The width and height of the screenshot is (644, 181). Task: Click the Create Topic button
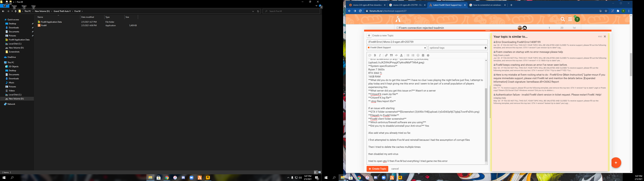(x=377, y=169)
